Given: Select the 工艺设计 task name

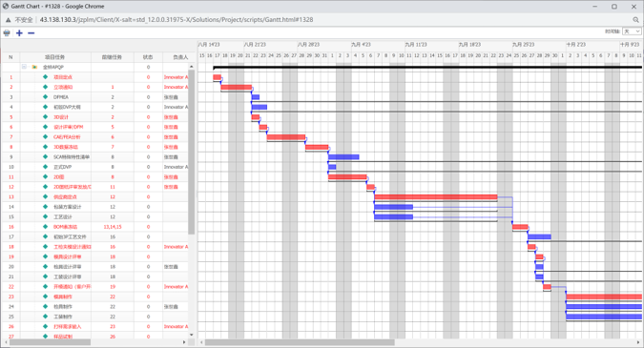Looking at the screenshot, I should 63,216.
